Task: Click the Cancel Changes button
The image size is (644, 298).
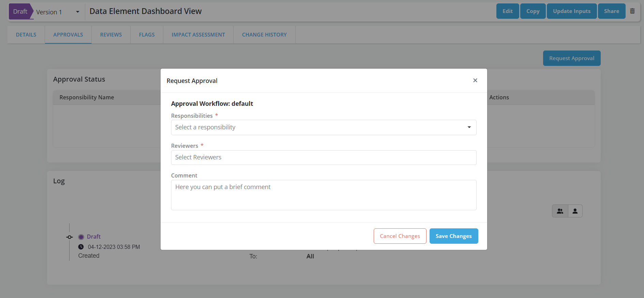Action: point(400,236)
